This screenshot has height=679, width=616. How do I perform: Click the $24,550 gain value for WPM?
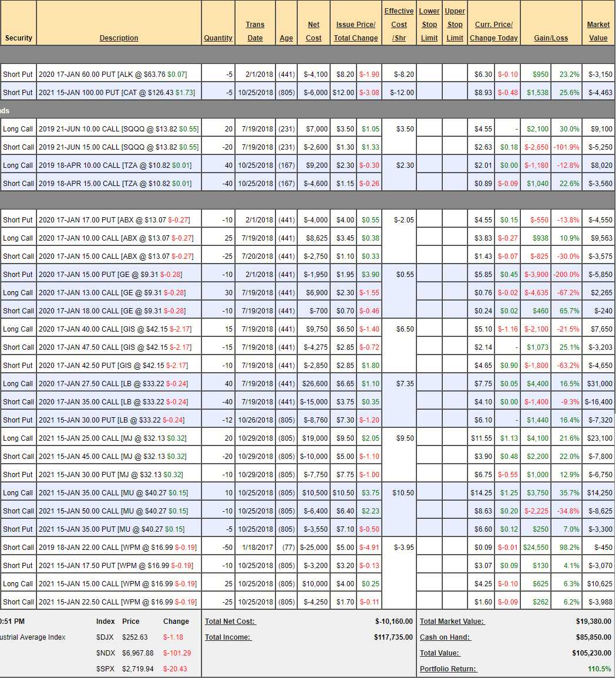point(536,548)
